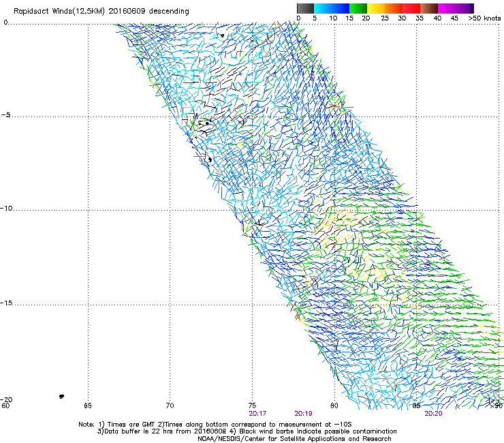Click the purple '20:19' time label
This screenshot has width=504, height=443.
click(x=304, y=414)
